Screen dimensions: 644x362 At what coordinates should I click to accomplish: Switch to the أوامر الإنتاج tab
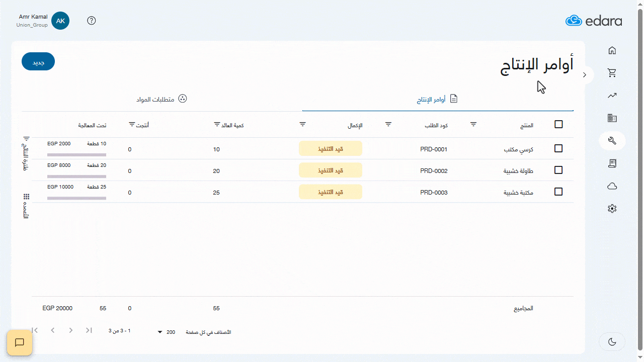[438, 100]
